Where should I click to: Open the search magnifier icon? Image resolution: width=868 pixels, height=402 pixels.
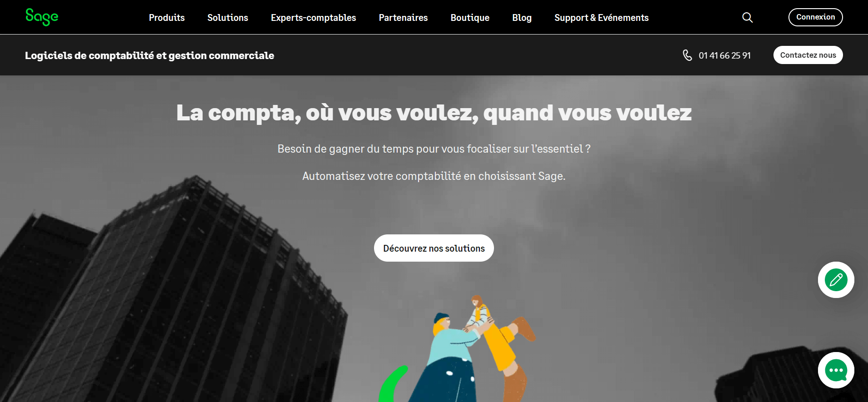point(748,17)
